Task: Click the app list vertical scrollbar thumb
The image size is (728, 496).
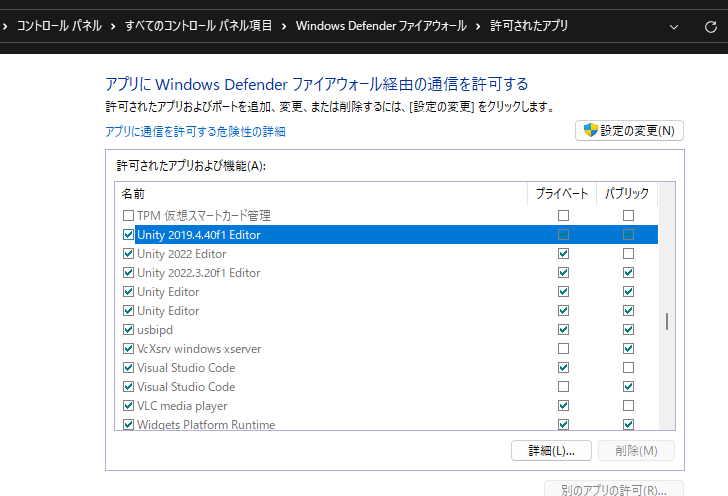Action: (x=667, y=321)
